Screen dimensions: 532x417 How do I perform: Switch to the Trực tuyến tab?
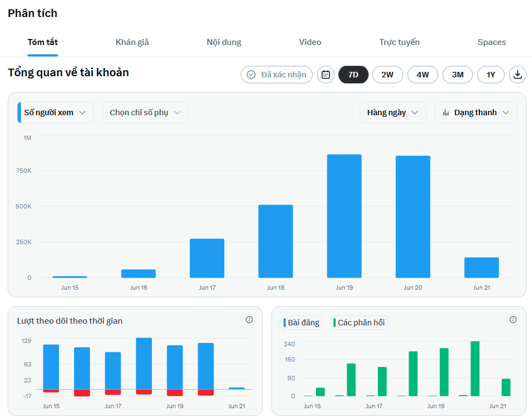point(399,42)
